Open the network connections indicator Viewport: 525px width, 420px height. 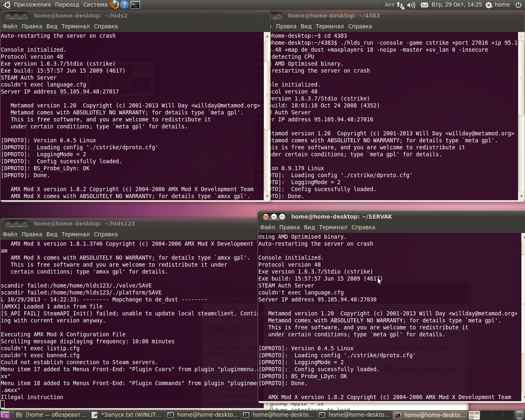click(400, 5)
